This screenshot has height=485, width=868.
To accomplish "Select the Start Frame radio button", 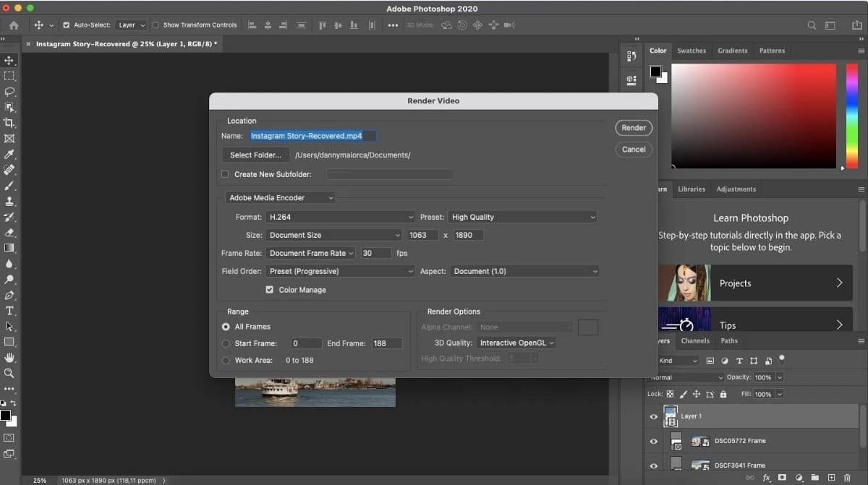I will click(x=225, y=343).
